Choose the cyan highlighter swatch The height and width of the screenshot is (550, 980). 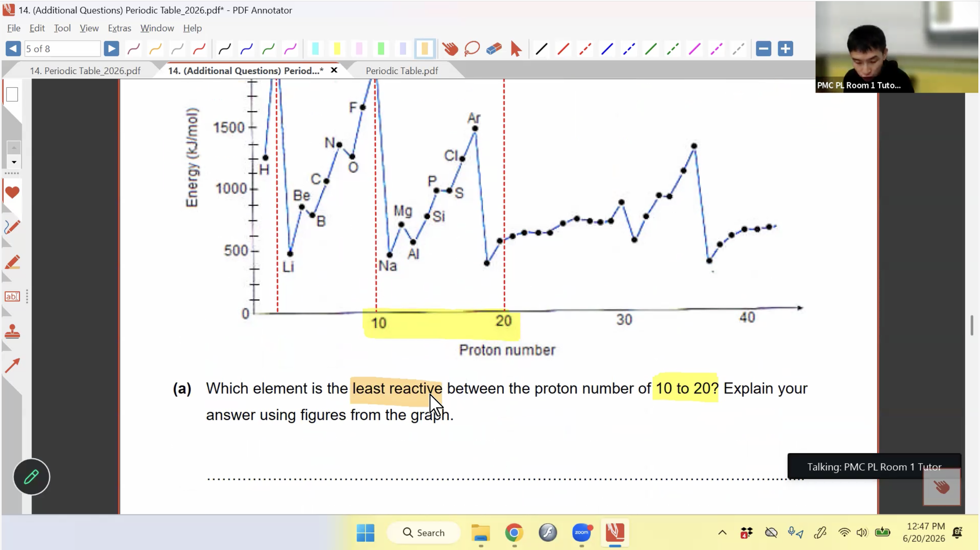pos(315,49)
